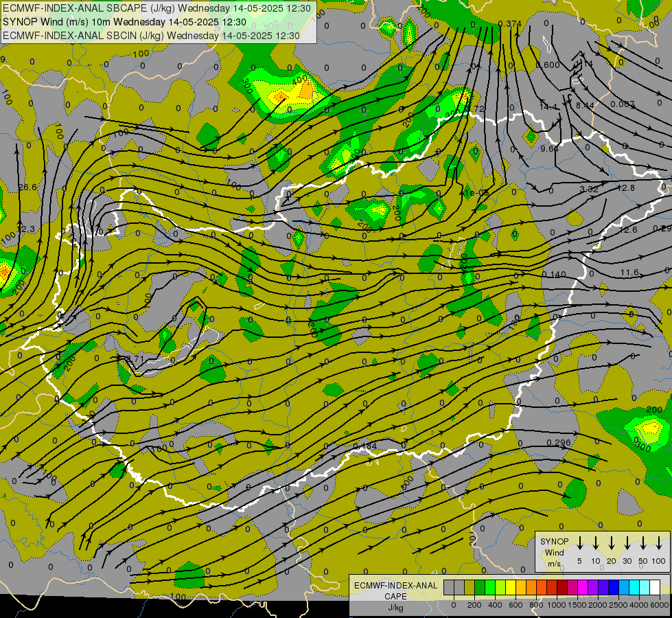Click the 50 m/s wind arrow in legend

[x=643, y=542]
